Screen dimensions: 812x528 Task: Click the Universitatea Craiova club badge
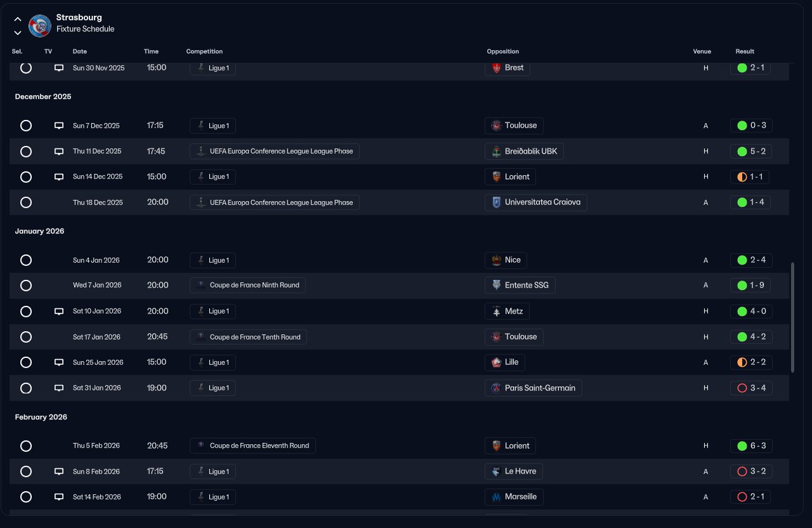coord(497,202)
